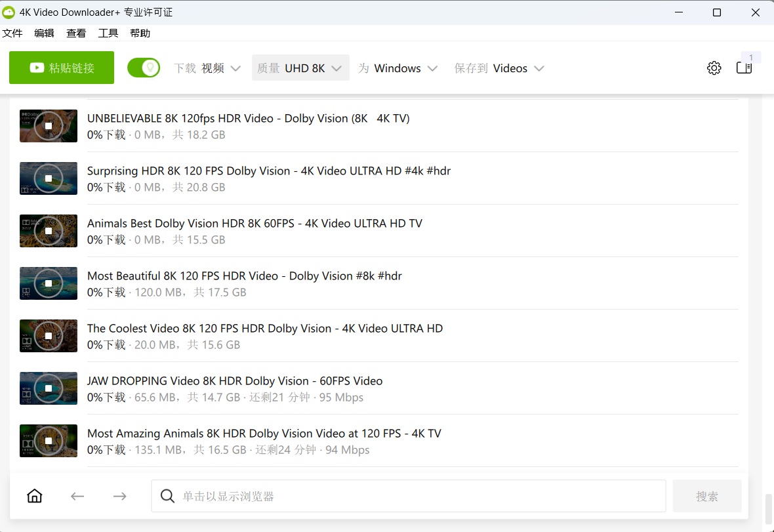
Task: Open the settings gear icon
Action: click(x=714, y=68)
